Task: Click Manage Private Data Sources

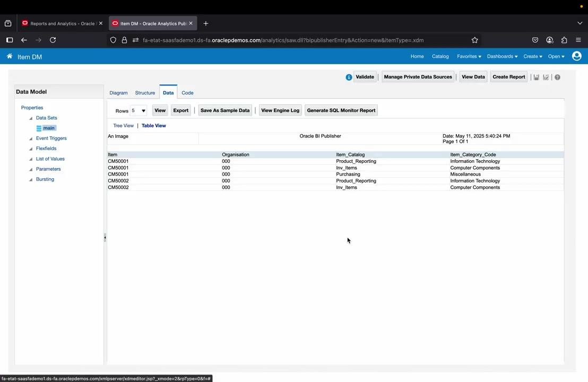Action: point(418,77)
